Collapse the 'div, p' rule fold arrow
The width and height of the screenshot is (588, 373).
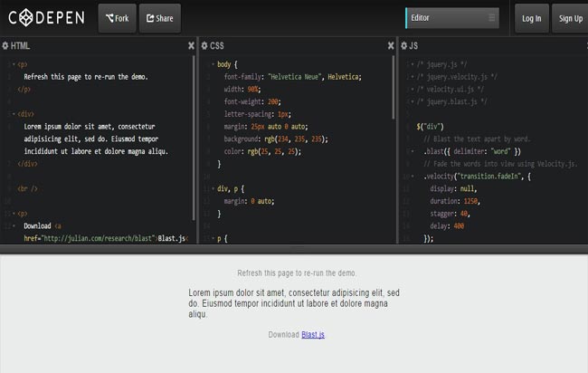point(213,188)
